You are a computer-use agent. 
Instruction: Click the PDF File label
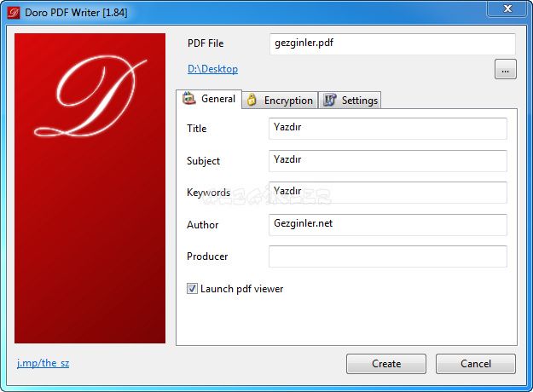point(206,43)
